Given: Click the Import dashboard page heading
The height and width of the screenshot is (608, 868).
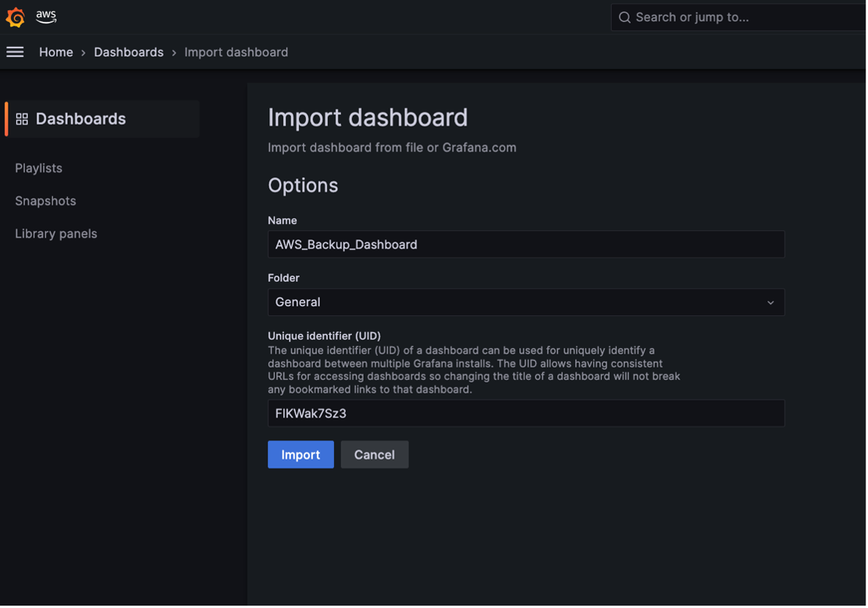Looking at the screenshot, I should pos(368,117).
